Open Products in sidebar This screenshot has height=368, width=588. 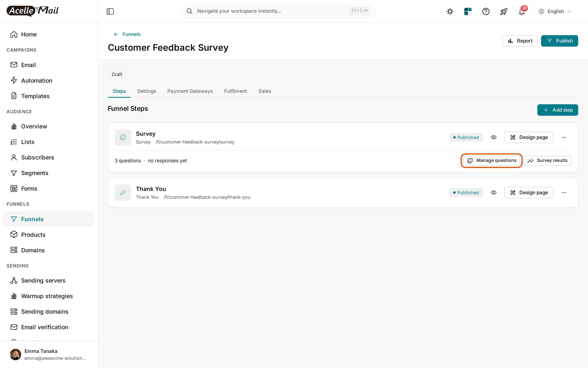point(49,235)
